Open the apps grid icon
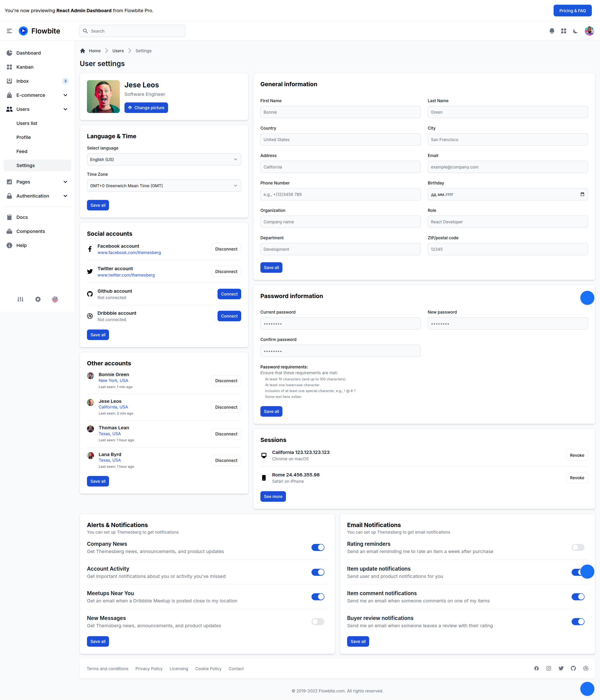Image resolution: width=600 pixels, height=700 pixels. pos(563,31)
